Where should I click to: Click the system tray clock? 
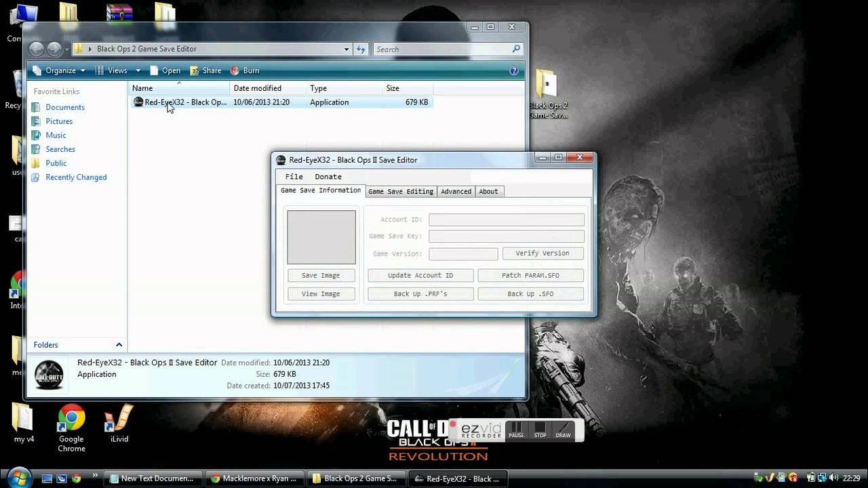tap(853, 479)
